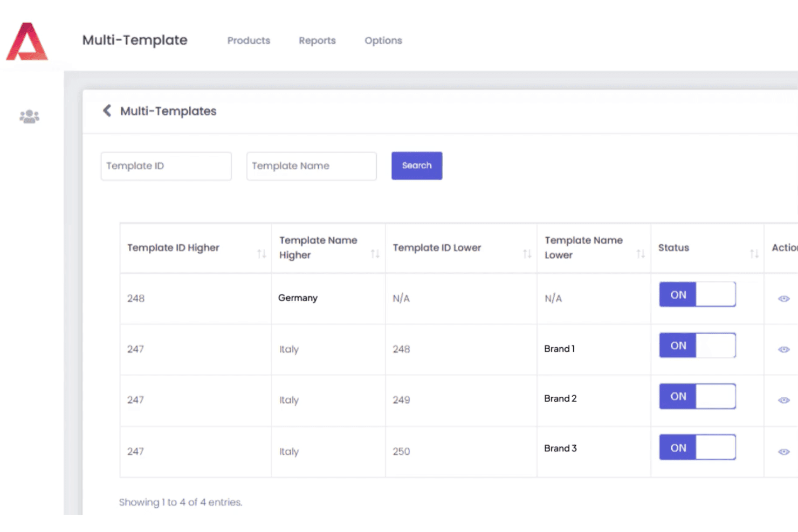View the Brand 3 row via eye icon
Screen dimensions: 798x532
pos(784,452)
